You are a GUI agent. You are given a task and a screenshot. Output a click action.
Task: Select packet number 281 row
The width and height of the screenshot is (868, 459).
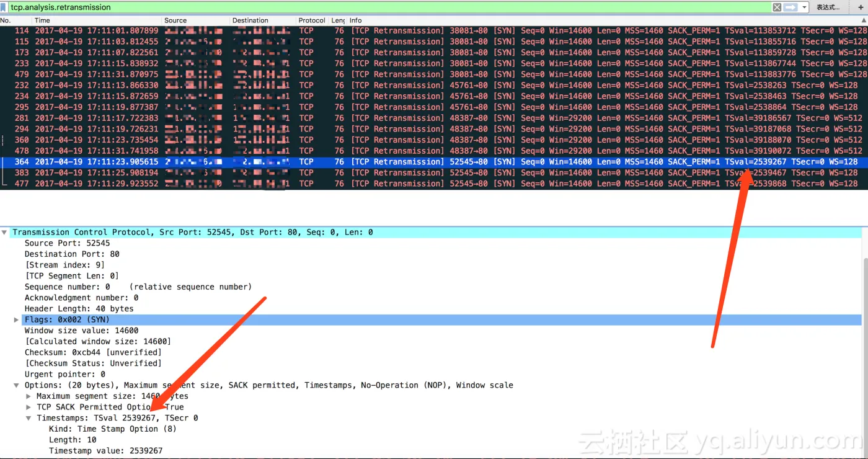(x=434, y=118)
